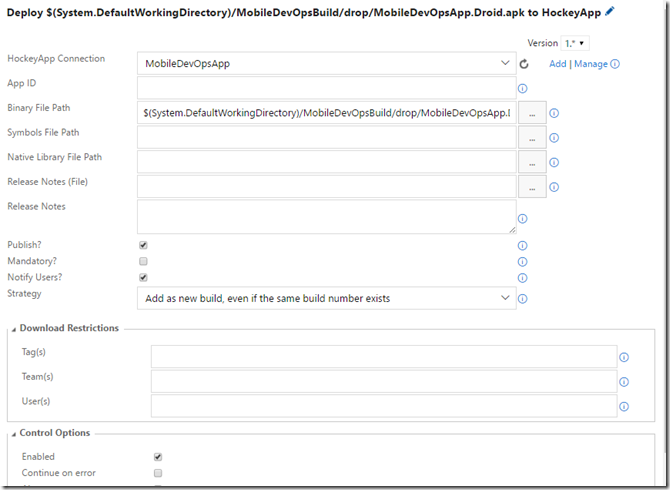The width and height of the screenshot is (670, 490).
Task: Expand the Strategy dropdown list
Action: [326, 298]
